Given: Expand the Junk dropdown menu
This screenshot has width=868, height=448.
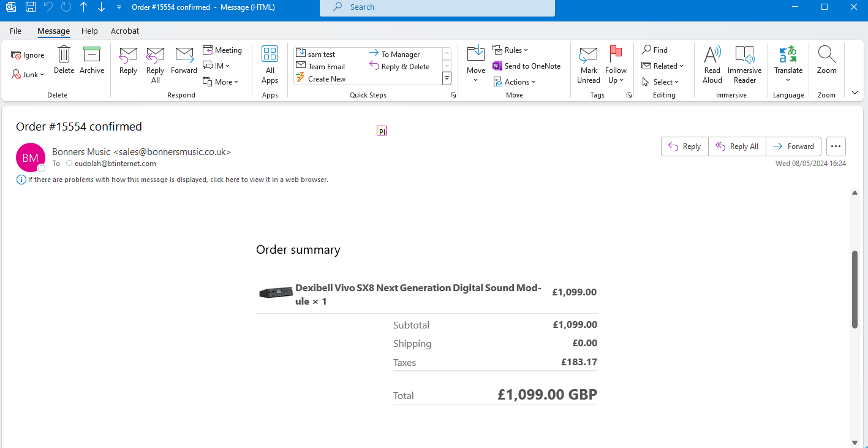Looking at the screenshot, I should [x=28, y=75].
